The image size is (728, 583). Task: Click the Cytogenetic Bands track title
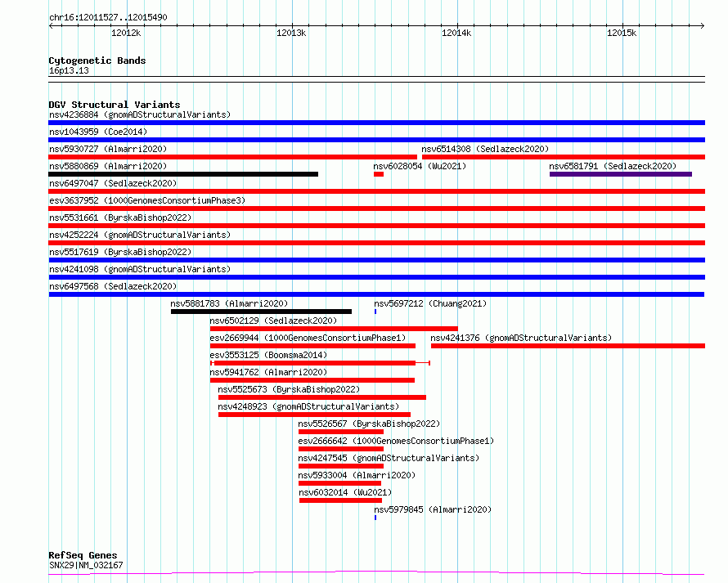(97, 61)
